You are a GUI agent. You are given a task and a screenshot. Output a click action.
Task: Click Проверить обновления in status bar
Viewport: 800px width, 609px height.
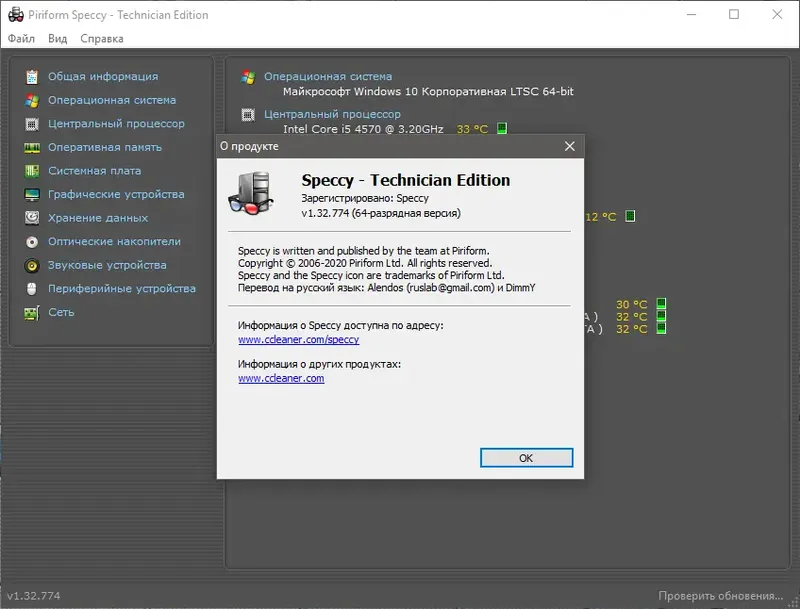point(720,596)
